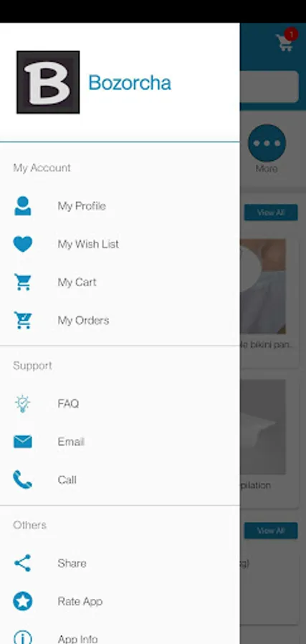Choose the My Orders menu entry

[x=120, y=321]
